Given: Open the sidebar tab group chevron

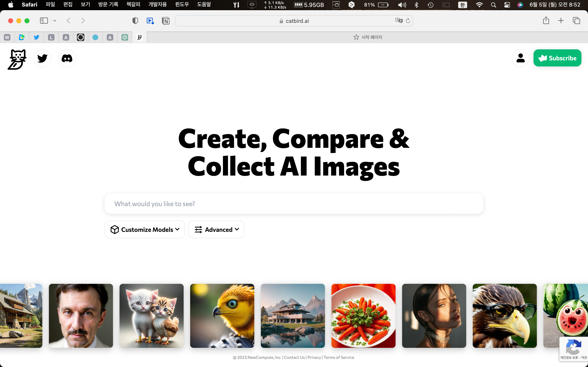Looking at the screenshot, I should 55,21.
